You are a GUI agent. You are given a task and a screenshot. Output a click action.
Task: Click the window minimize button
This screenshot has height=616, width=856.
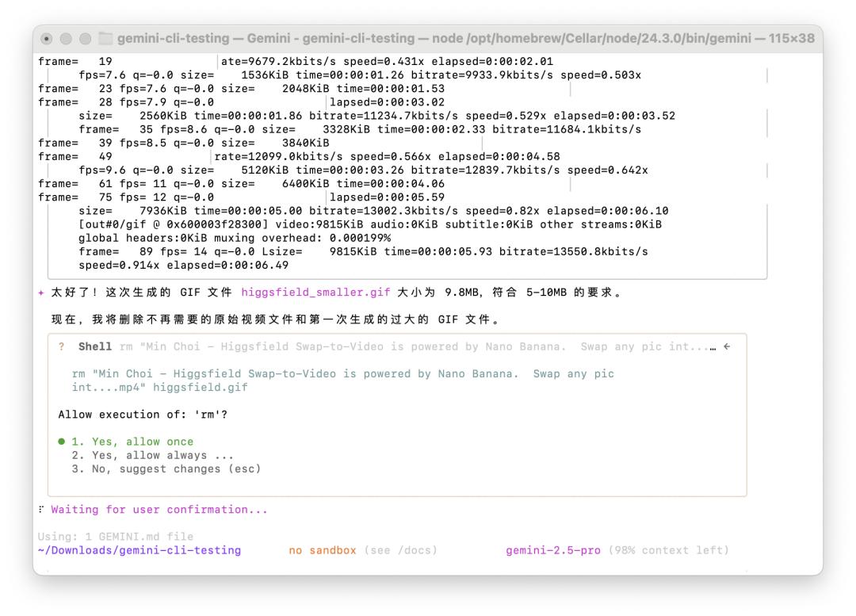click(66, 38)
